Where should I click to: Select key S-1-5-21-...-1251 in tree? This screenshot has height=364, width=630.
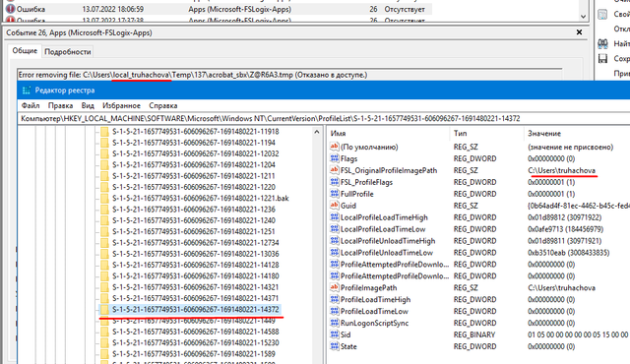(x=194, y=231)
